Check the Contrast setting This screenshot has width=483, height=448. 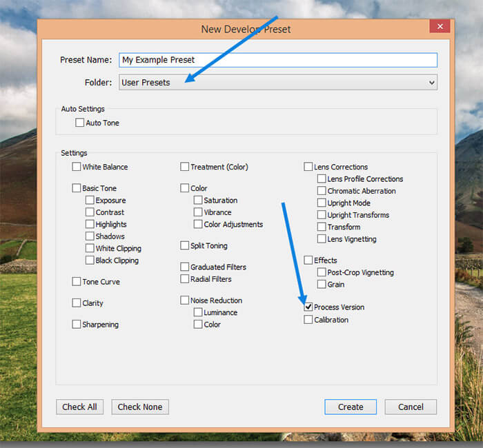[x=90, y=212]
